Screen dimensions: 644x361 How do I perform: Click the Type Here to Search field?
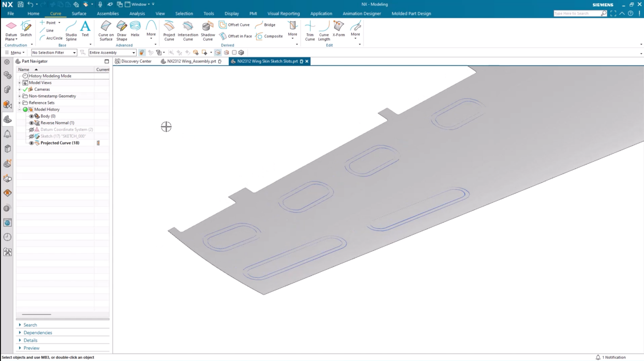coord(577,13)
